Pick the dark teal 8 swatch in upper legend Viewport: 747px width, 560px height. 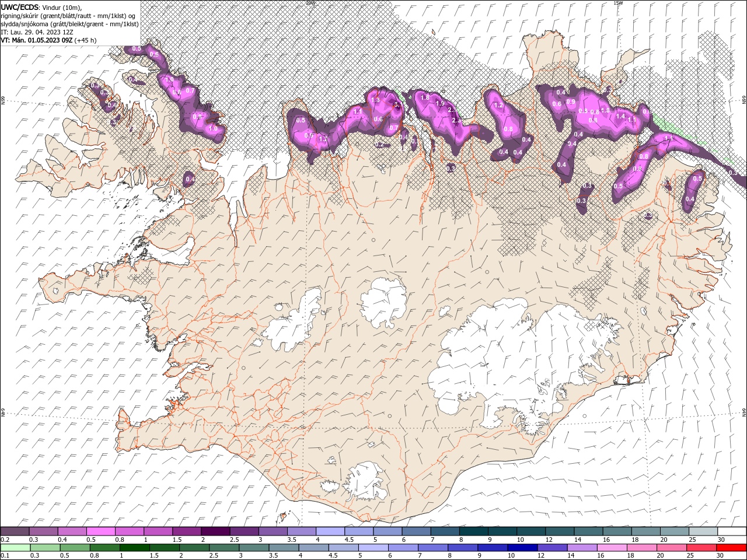pos(473,531)
